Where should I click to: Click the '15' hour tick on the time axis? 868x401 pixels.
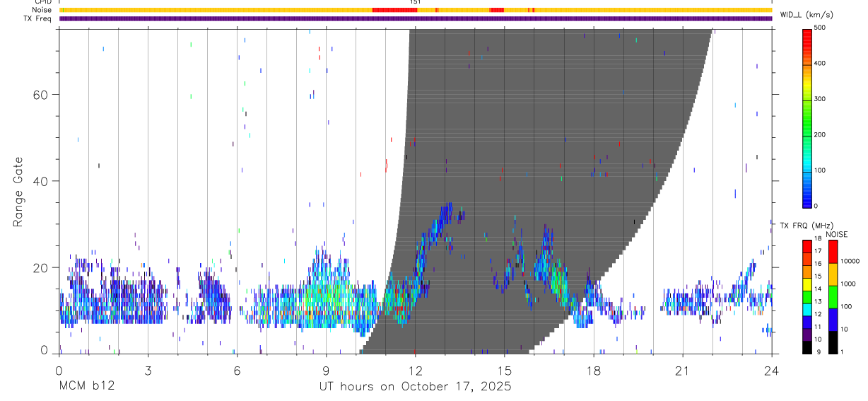(x=504, y=370)
